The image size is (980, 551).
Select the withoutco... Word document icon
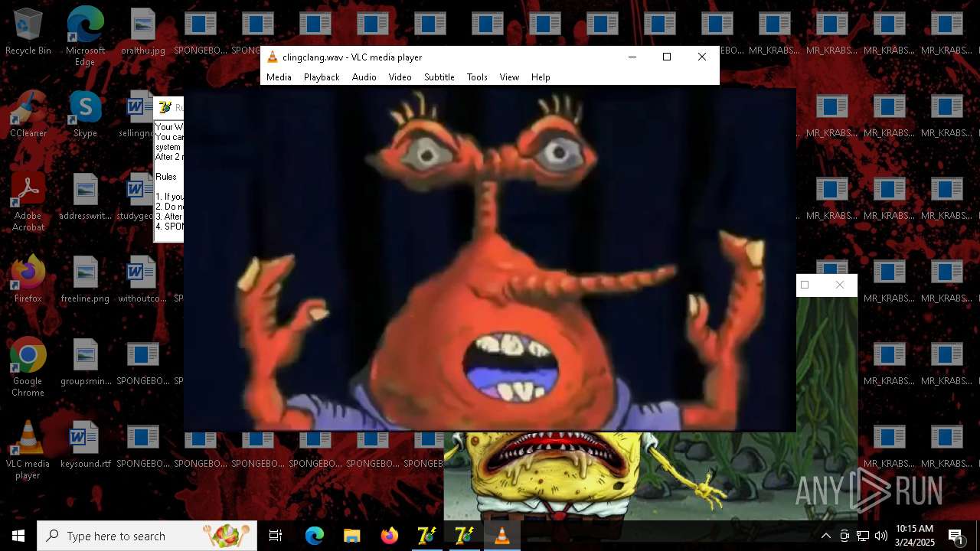pos(142,280)
